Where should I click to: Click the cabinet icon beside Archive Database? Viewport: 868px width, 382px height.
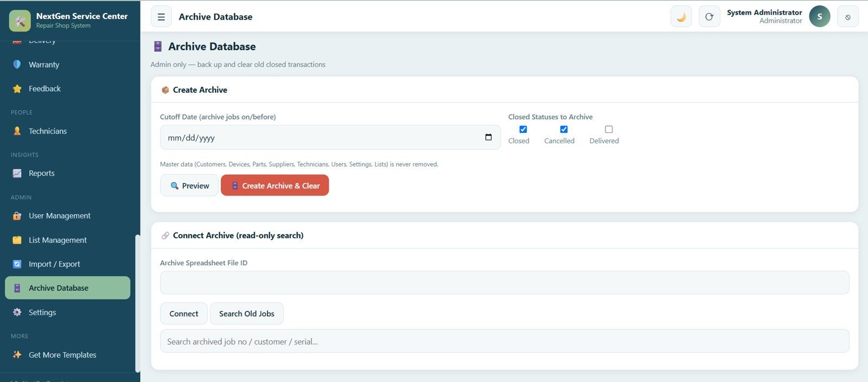(x=17, y=288)
